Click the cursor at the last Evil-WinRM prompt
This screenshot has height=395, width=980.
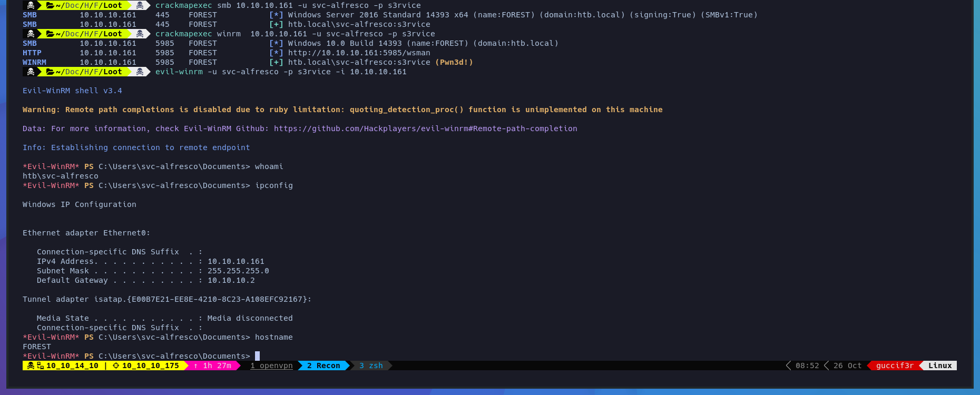point(257,356)
